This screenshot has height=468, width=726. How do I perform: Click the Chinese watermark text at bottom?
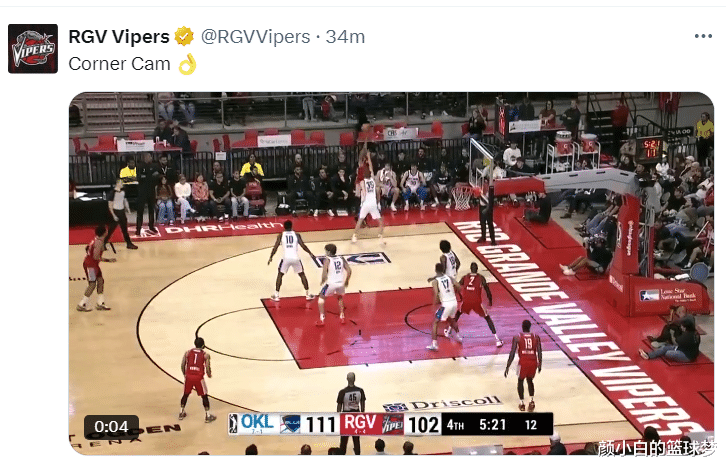click(657, 448)
